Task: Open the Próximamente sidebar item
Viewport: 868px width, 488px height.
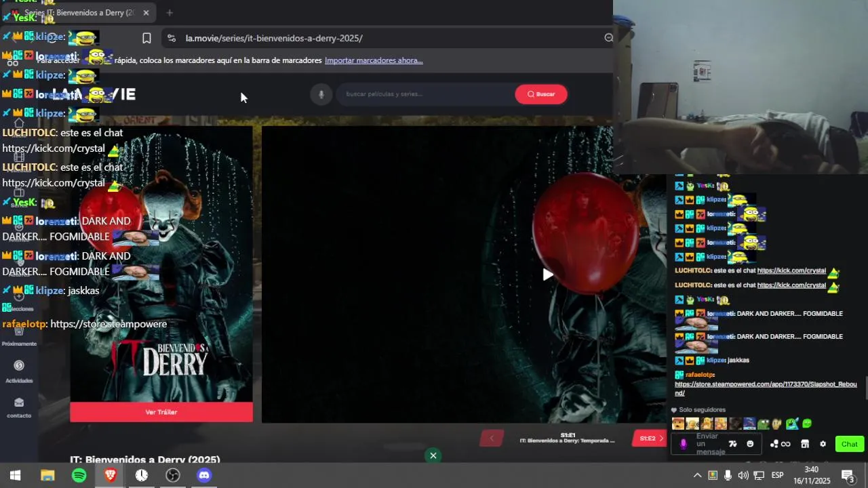Action: coord(19,335)
